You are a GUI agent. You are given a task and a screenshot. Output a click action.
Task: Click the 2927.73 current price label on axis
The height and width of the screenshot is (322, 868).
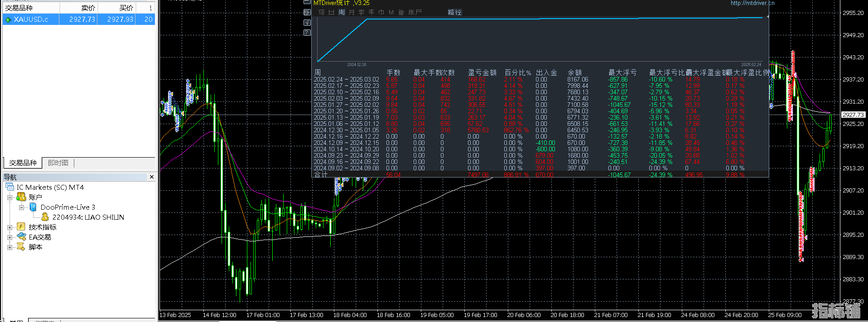854,115
